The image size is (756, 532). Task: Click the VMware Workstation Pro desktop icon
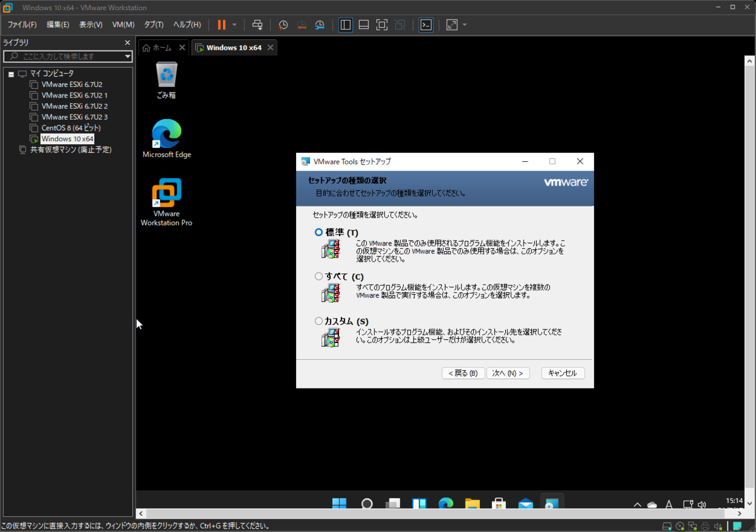(x=166, y=202)
